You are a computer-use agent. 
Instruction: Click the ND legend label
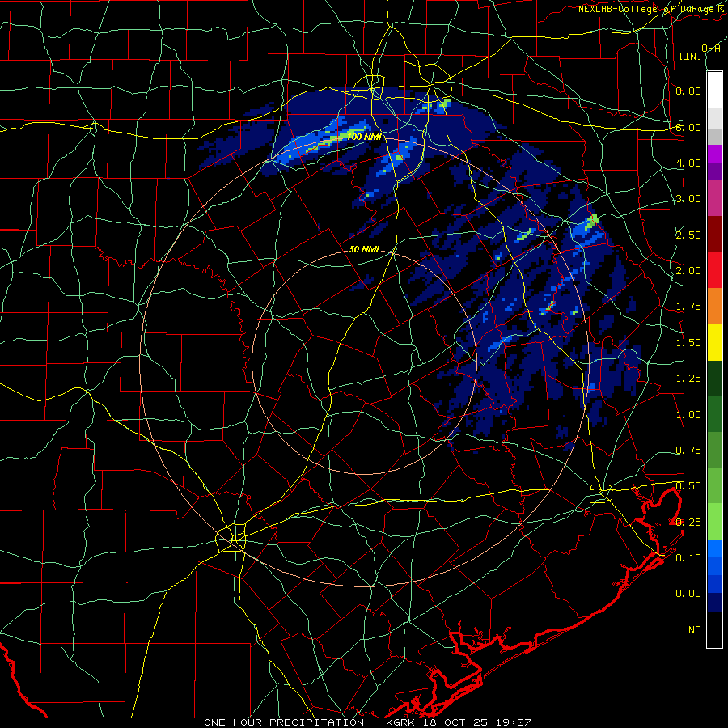(695, 630)
